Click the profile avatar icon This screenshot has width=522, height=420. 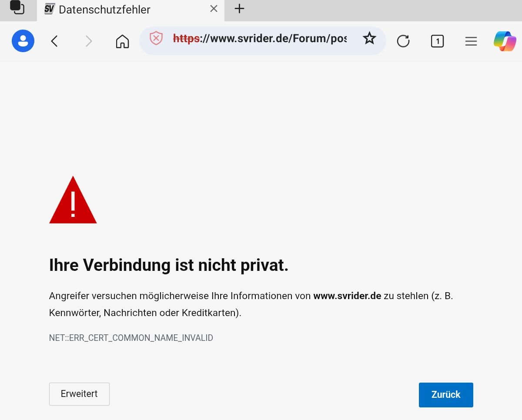click(23, 41)
